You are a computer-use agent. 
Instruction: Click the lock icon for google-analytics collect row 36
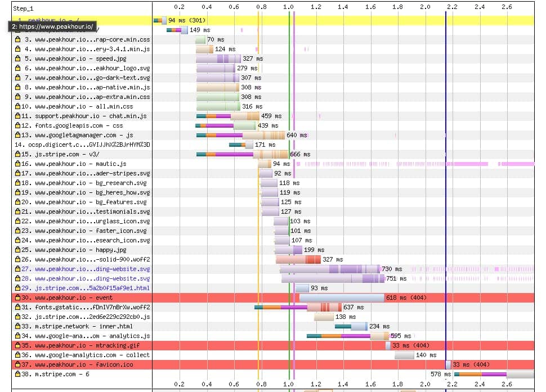pyautogui.click(x=18, y=355)
